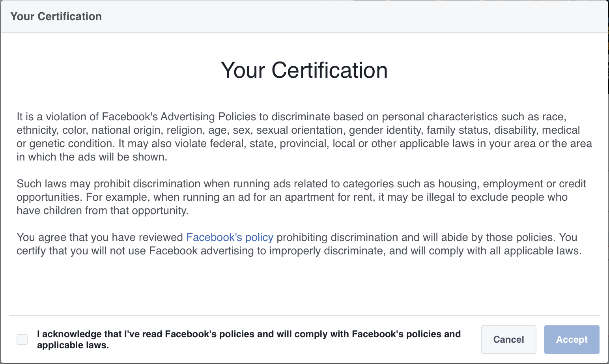Click the words "You agree that you have reviewed"
Image resolution: width=609 pixels, height=364 pixels.
pyautogui.click(x=99, y=237)
